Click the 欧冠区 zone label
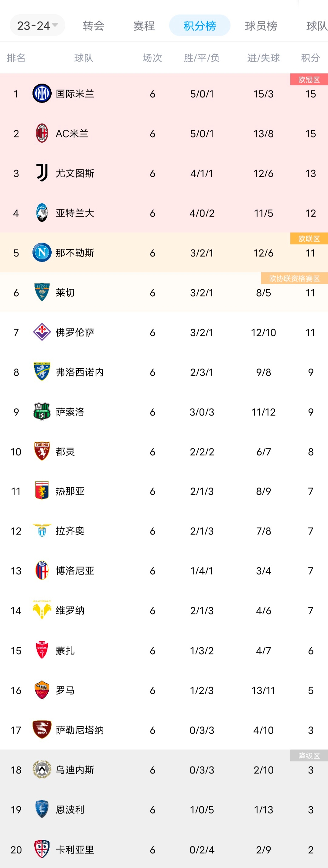This screenshot has width=328, height=868. pyautogui.click(x=309, y=80)
